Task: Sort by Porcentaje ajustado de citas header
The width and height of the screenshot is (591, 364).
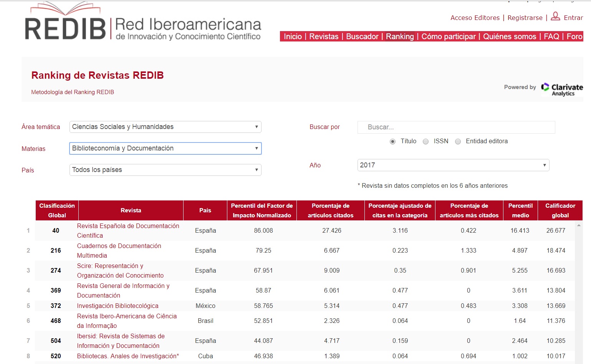Action: tap(400, 210)
